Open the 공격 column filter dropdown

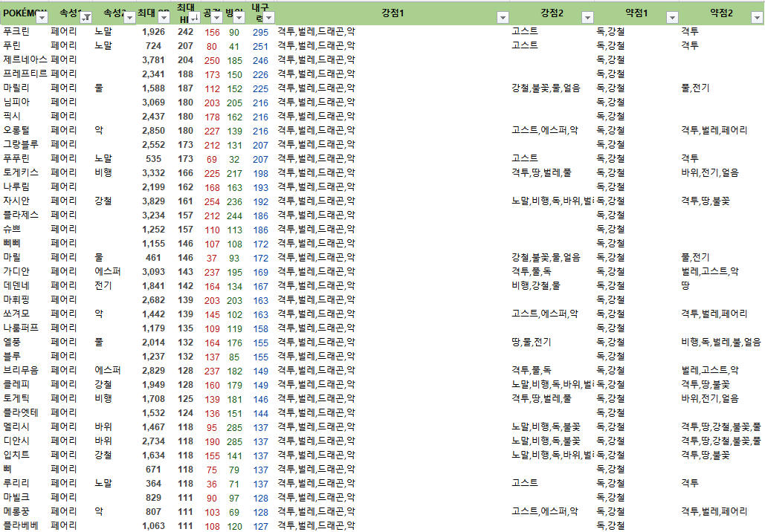click(216, 18)
